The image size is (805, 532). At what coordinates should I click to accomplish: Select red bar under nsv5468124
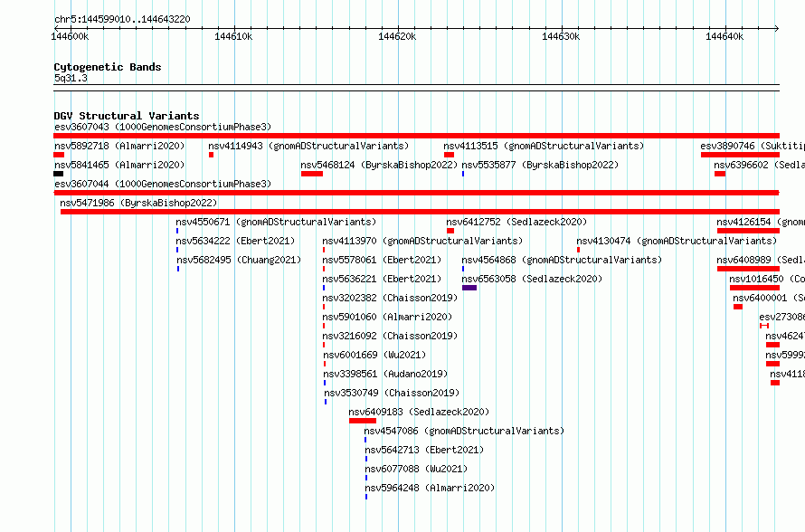[312, 174]
